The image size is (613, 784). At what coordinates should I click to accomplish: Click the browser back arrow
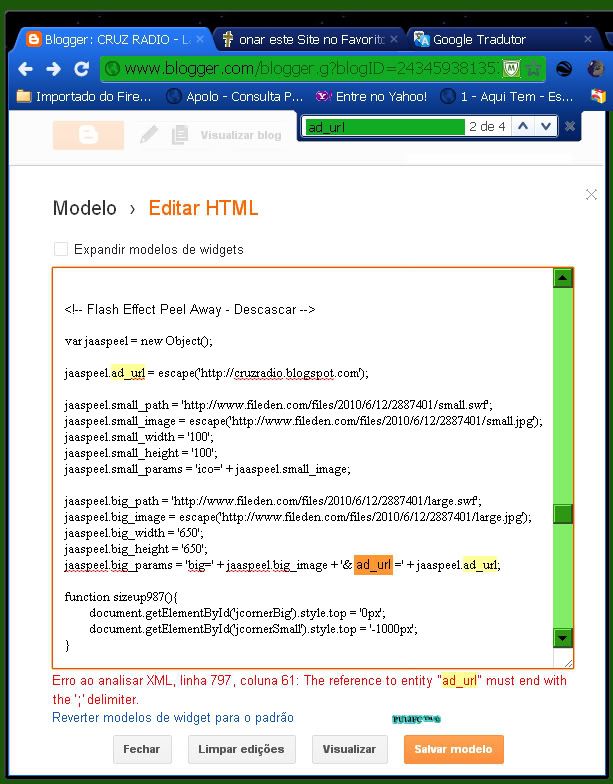click(25, 69)
